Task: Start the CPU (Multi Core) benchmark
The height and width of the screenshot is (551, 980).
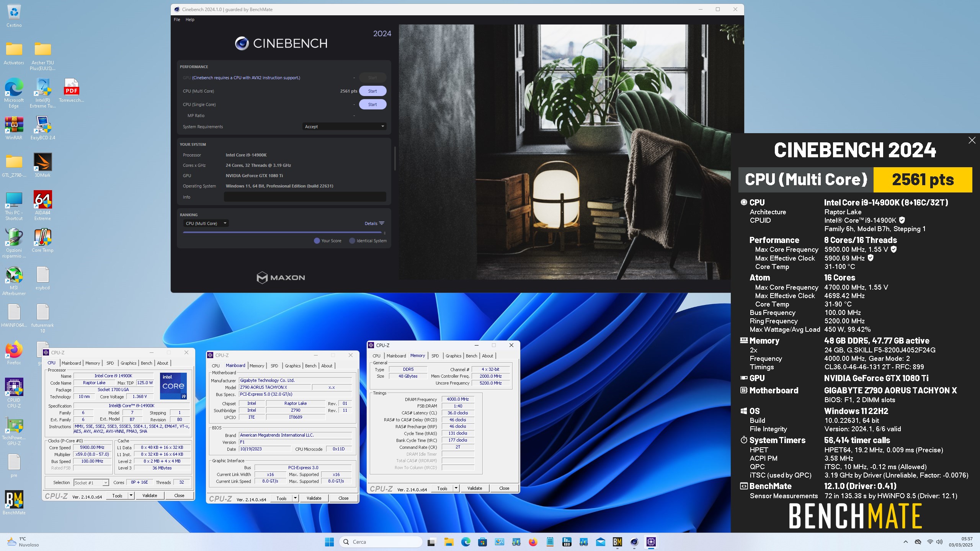Action: (x=372, y=91)
